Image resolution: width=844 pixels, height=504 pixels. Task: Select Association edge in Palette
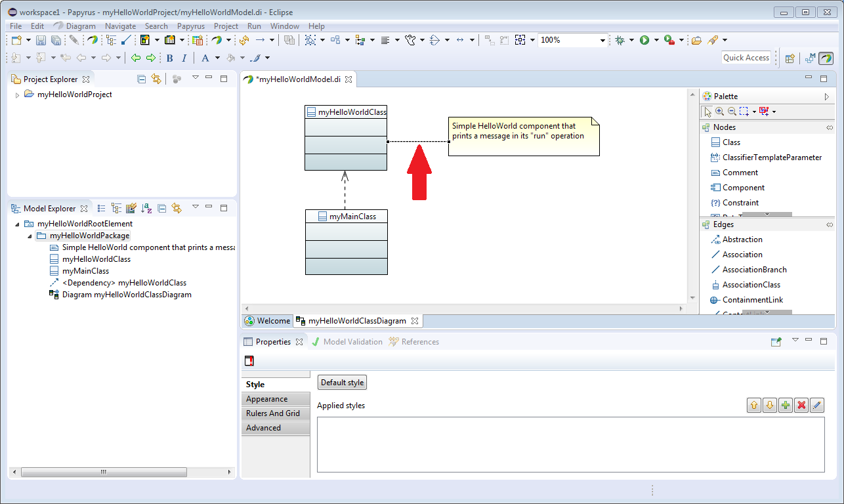[x=736, y=255]
